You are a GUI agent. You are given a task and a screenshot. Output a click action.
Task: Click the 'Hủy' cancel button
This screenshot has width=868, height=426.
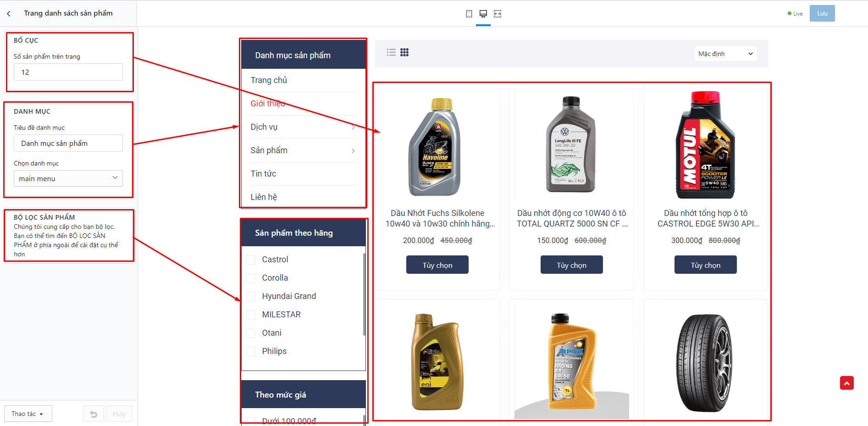coord(119,414)
